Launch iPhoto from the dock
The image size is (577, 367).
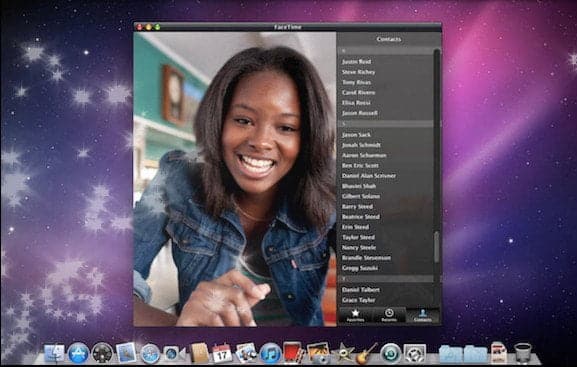318,353
